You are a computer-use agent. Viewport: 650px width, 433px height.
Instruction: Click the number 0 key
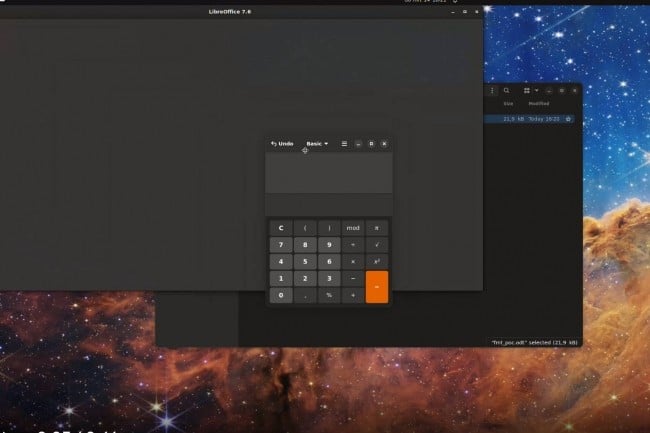(x=281, y=295)
